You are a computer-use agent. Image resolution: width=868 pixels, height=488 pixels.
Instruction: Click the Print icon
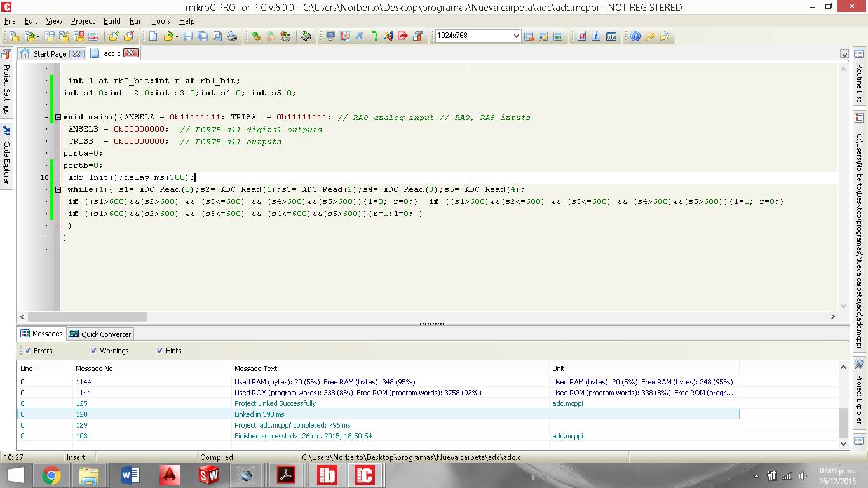point(232,36)
